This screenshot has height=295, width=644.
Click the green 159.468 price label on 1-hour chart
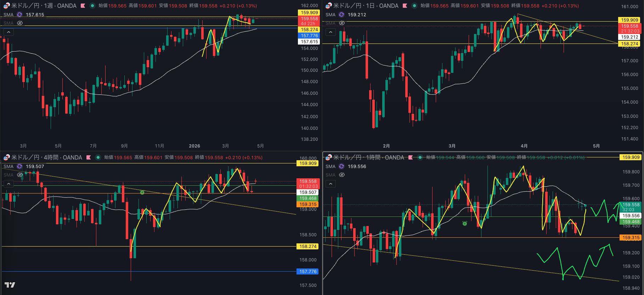click(631, 222)
